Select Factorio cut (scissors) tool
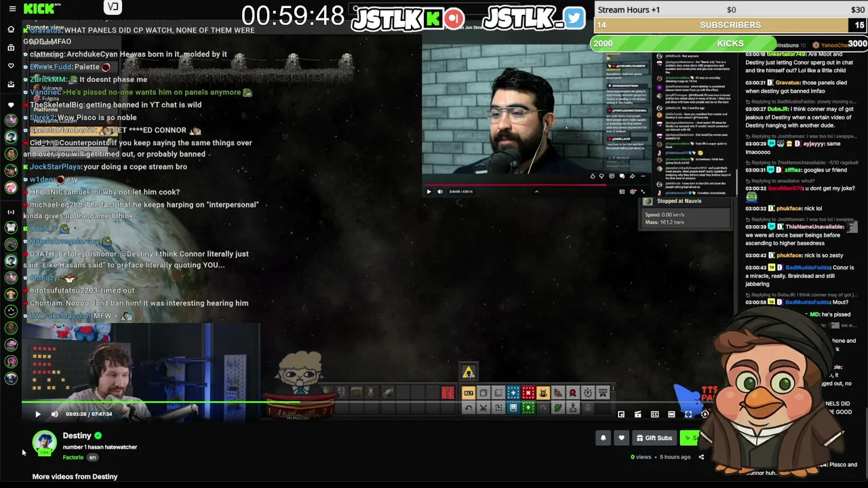 click(x=484, y=407)
